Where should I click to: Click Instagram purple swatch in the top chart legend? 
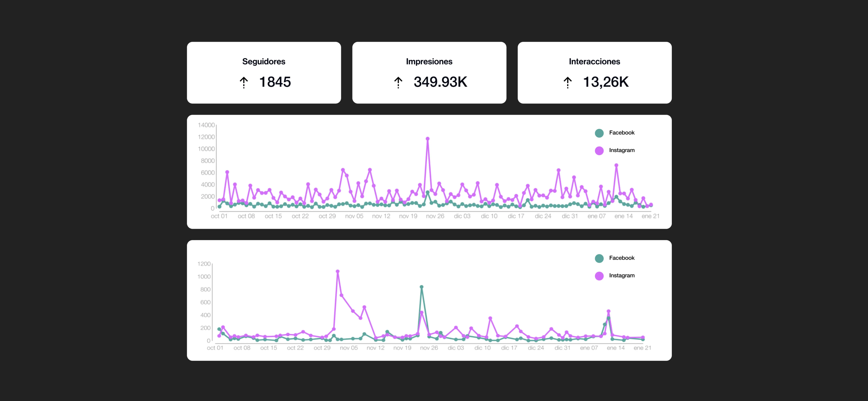click(x=599, y=151)
